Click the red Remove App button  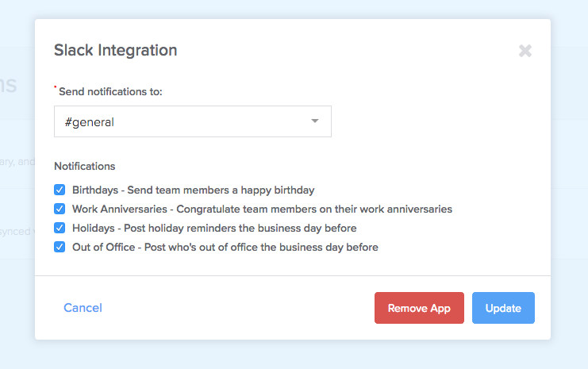[x=419, y=308]
